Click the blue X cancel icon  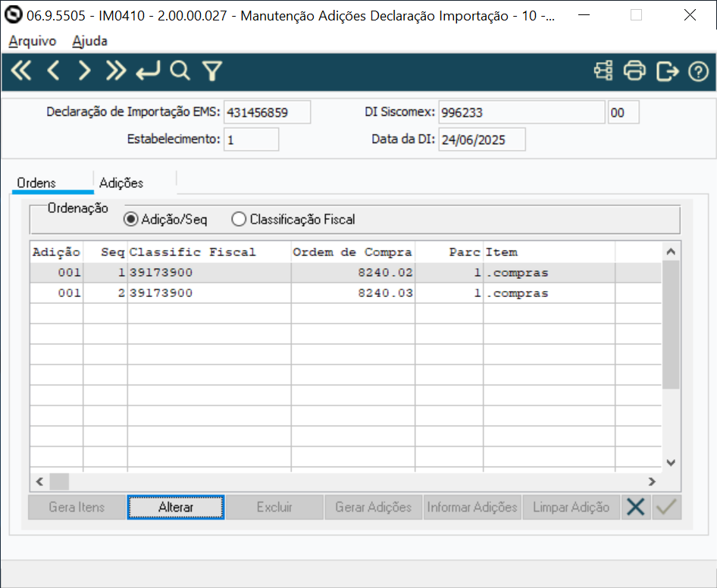(636, 507)
